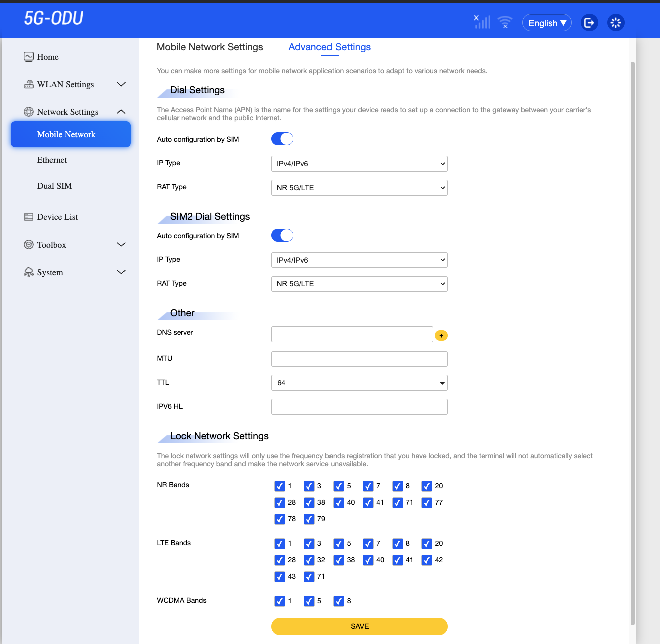Disable Auto configuration by SIM under Dial Settings

point(282,139)
